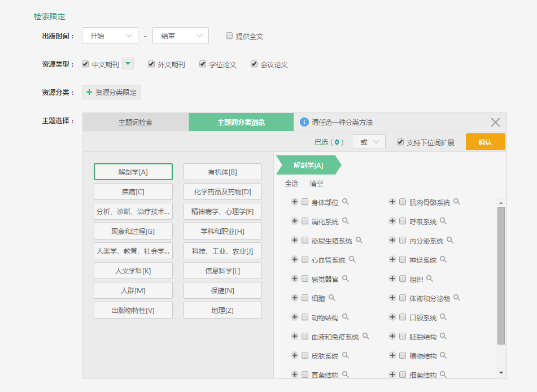Click the search icon next to 身体部位

[x=346, y=202]
